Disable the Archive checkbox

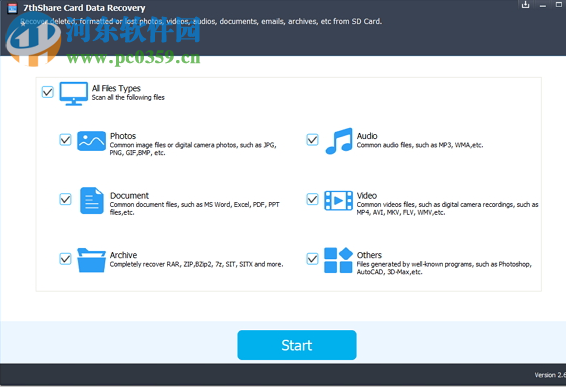pyautogui.click(x=65, y=258)
